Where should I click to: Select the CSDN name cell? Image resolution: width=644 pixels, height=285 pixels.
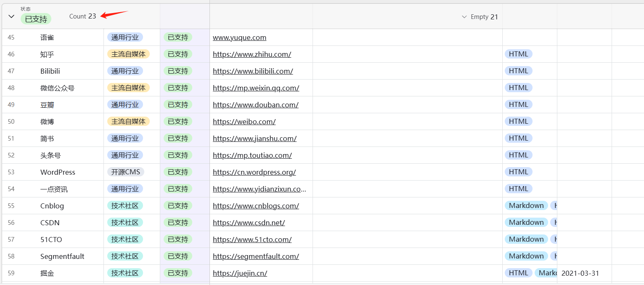pos(50,223)
